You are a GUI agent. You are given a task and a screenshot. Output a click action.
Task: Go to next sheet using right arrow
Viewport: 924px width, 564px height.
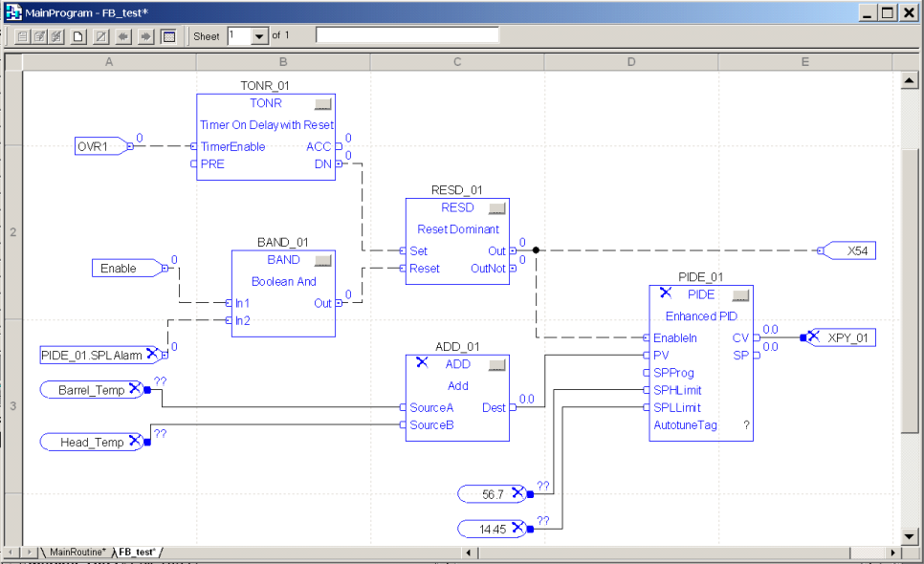coord(145,36)
